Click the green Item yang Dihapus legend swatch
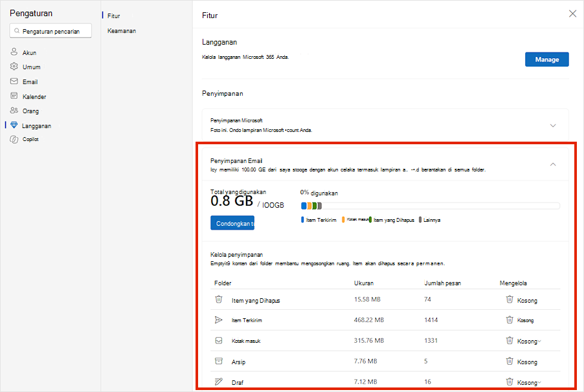 [x=370, y=220]
